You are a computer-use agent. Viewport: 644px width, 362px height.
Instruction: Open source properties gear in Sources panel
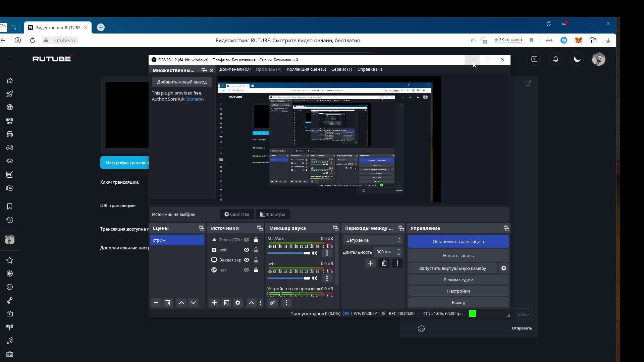pyautogui.click(x=238, y=303)
